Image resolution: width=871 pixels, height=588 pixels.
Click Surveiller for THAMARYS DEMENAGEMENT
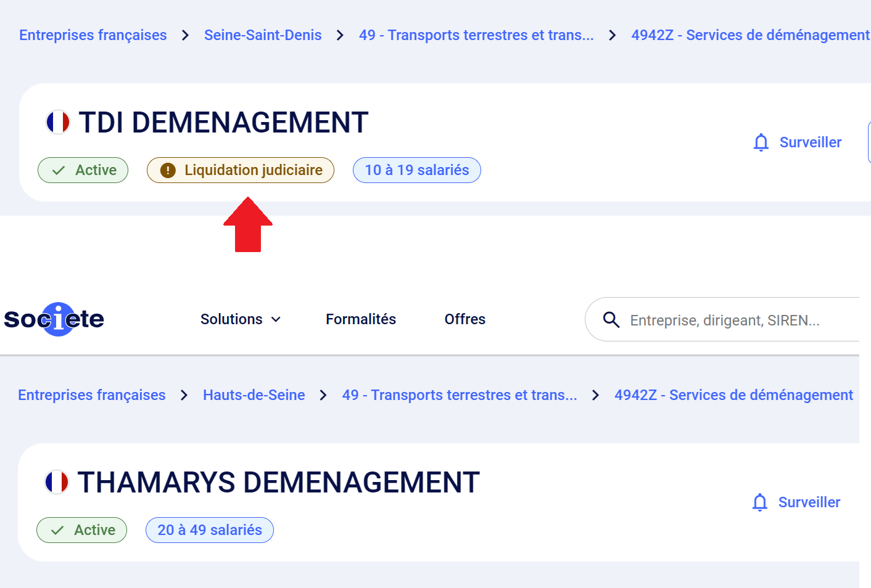[x=796, y=502]
